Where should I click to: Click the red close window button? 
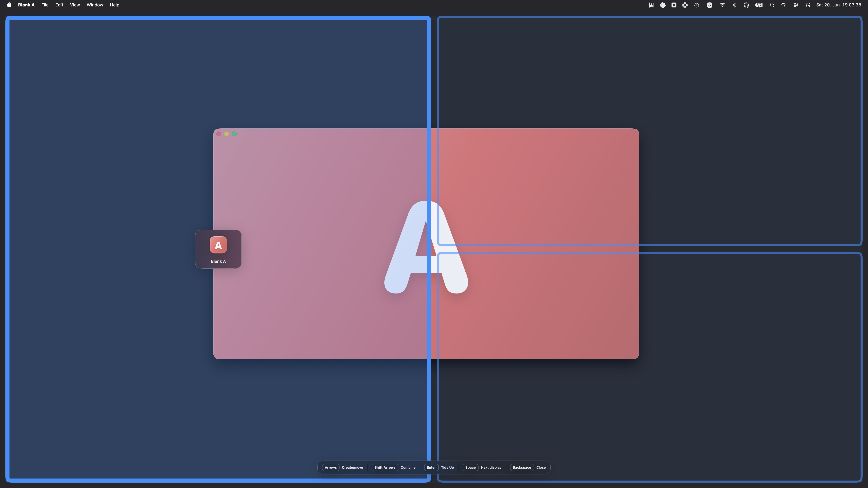(219, 134)
